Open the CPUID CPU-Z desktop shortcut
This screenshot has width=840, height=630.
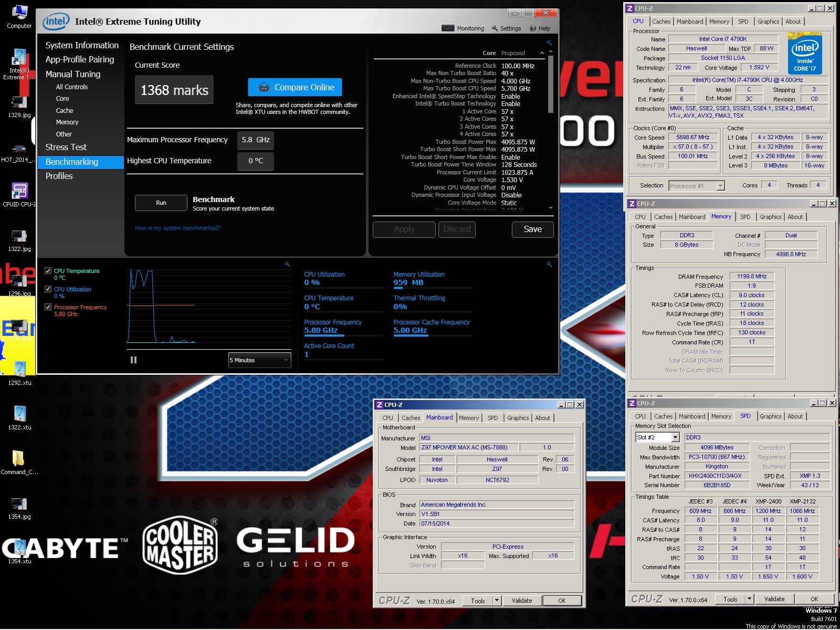(x=19, y=194)
